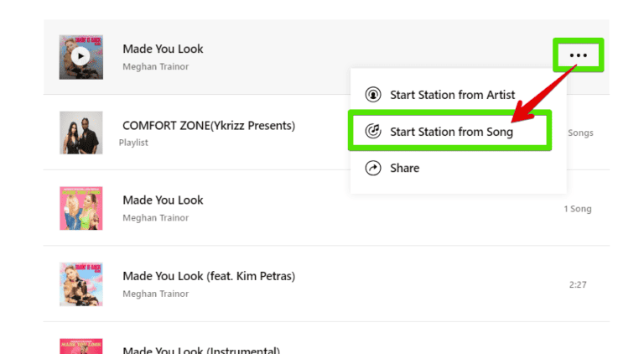Click the Start Station from Song icon
The image size is (644, 354).
[x=373, y=132]
